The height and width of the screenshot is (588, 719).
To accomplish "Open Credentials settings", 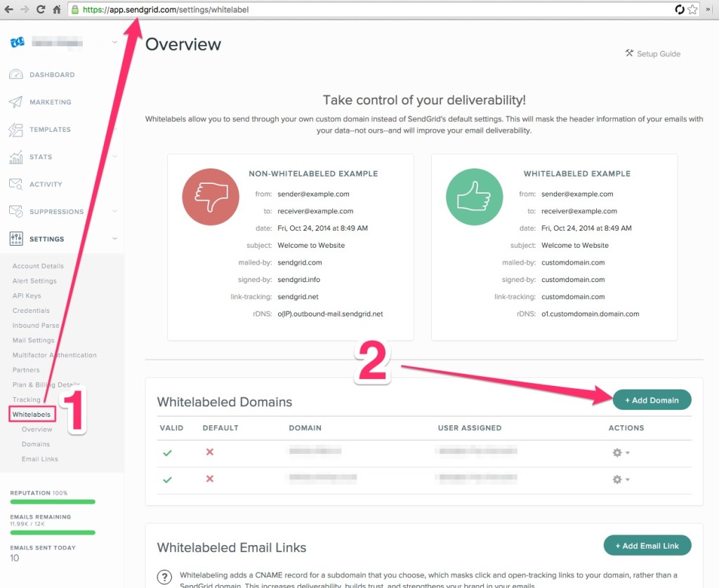I will pyautogui.click(x=31, y=311).
